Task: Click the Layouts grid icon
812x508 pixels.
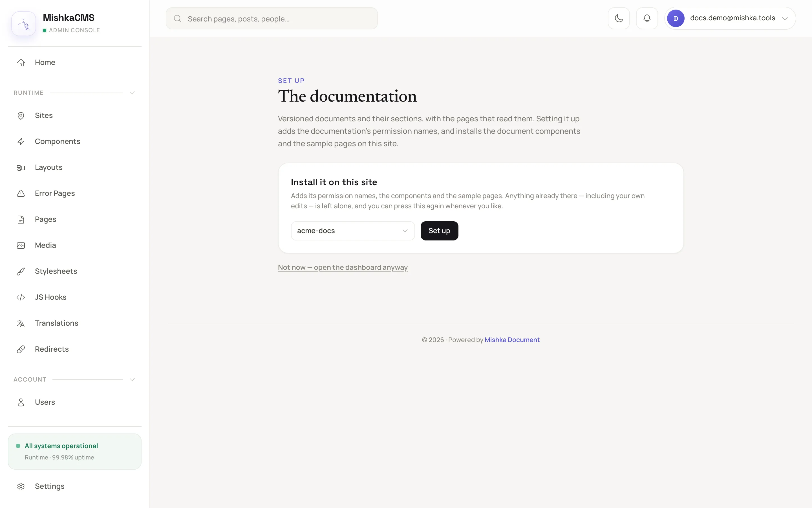Action: point(21,168)
